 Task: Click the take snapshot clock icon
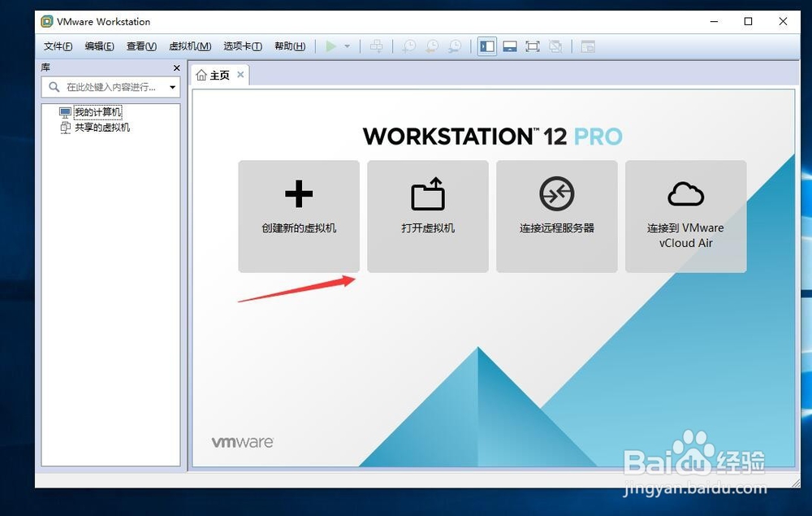point(408,46)
